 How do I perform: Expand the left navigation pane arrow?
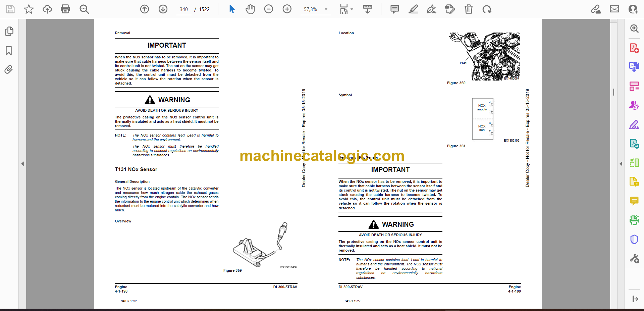pyautogui.click(x=22, y=164)
